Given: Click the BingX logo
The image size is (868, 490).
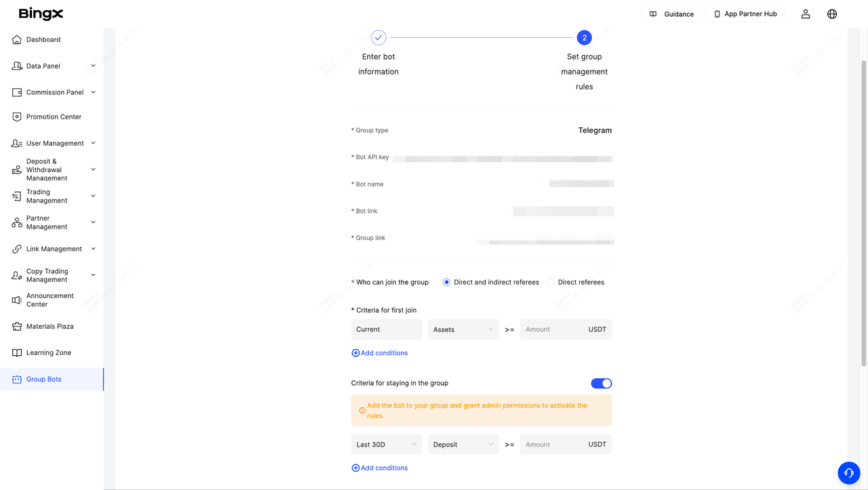Looking at the screenshot, I should pyautogui.click(x=41, y=14).
